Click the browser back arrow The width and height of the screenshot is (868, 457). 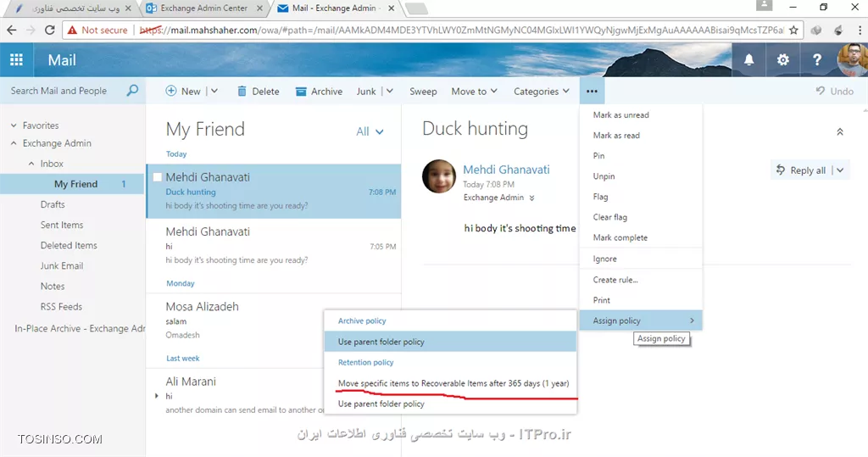click(12, 30)
